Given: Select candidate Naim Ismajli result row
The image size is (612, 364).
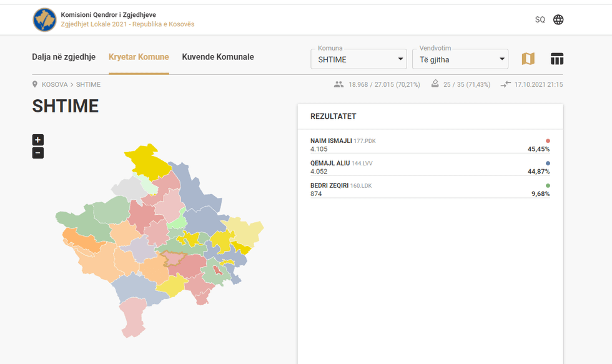Looking at the screenshot, I should (430, 145).
